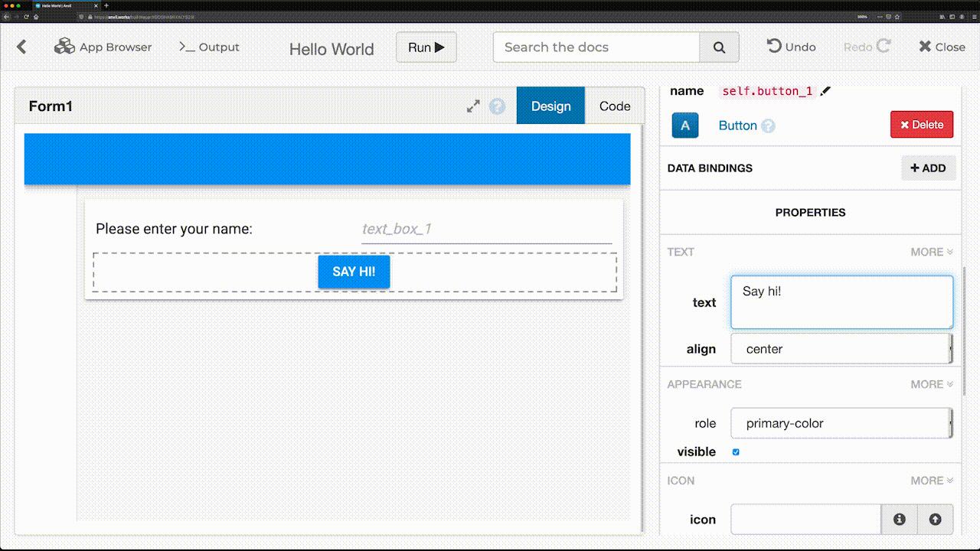Expand MORE in the Appearance section

coord(932,384)
